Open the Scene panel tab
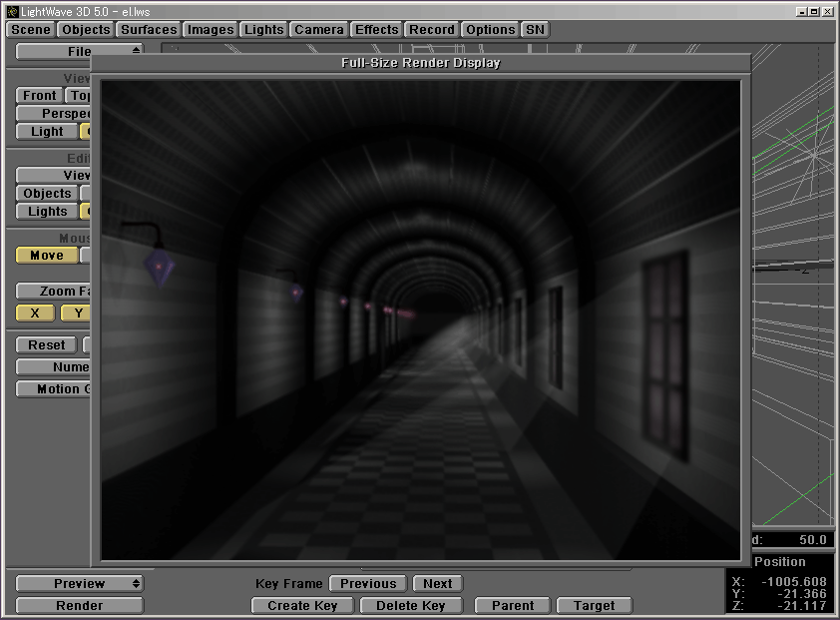 coord(31,30)
